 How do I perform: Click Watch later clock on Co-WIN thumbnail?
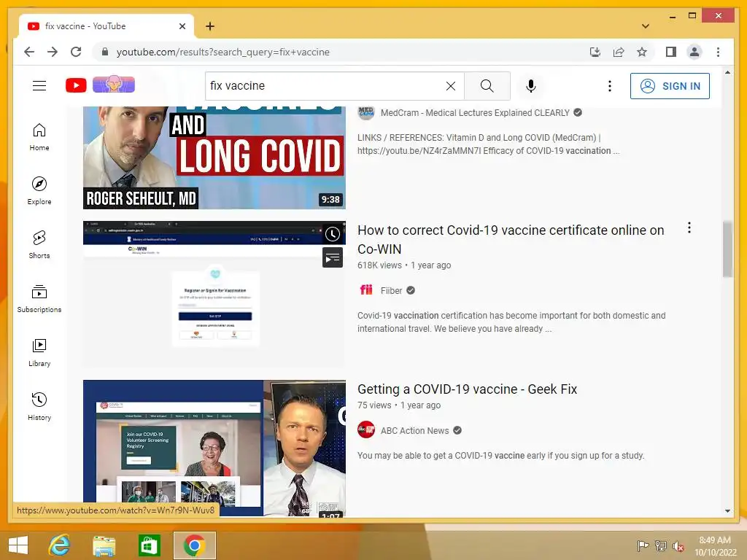(x=333, y=234)
